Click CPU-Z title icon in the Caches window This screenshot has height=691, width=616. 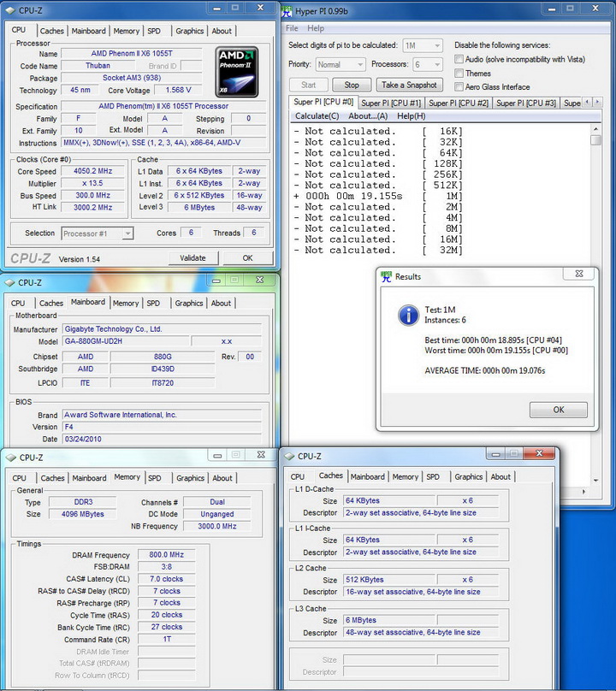pos(289,456)
